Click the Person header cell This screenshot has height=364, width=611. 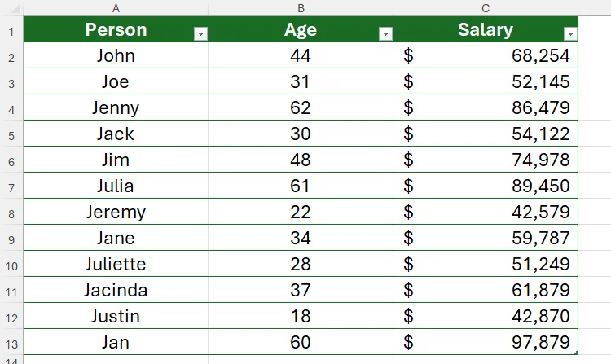116,30
